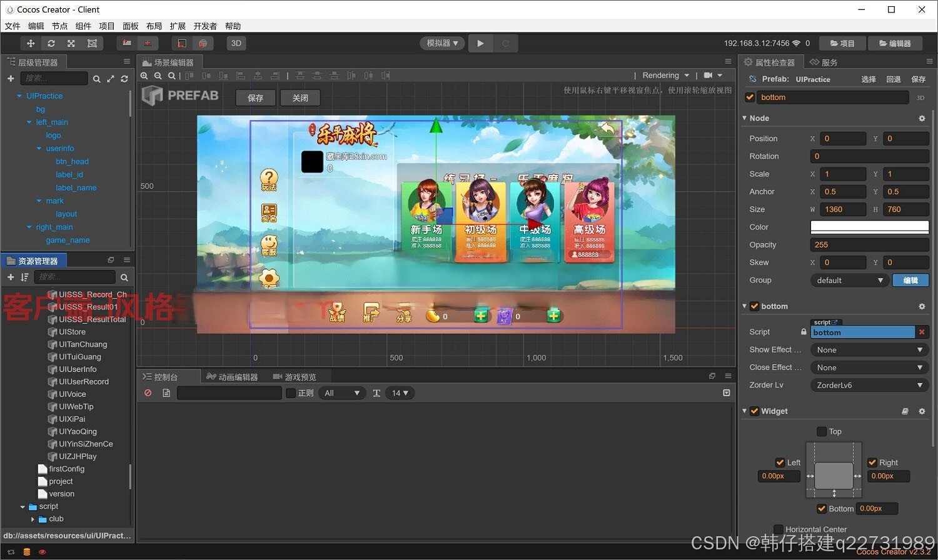The image size is (938, 560).
Task: Open the 开发者 menu
Action: tap(205, 26)
